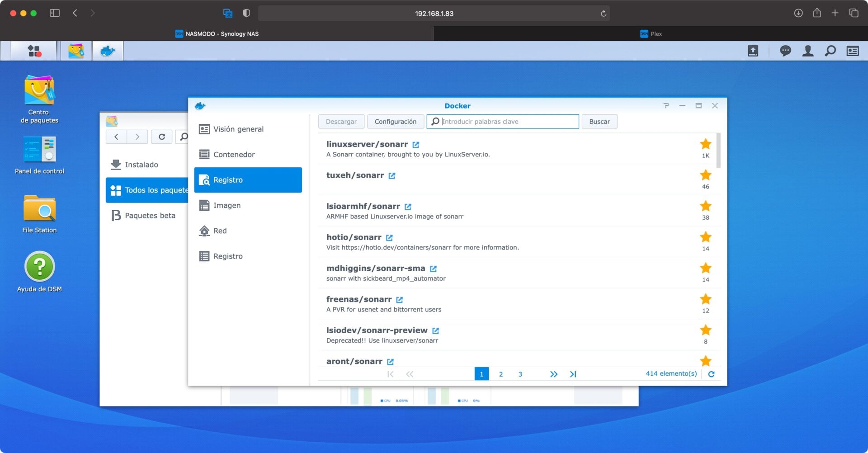Open external link icon beside linuxserver/sonarr
This screenshot has height=453, width=868.
click(416, 145)
